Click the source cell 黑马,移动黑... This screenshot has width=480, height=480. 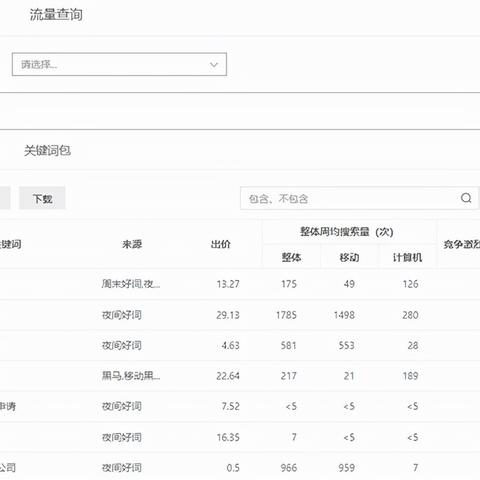click(x=131, y=376)
